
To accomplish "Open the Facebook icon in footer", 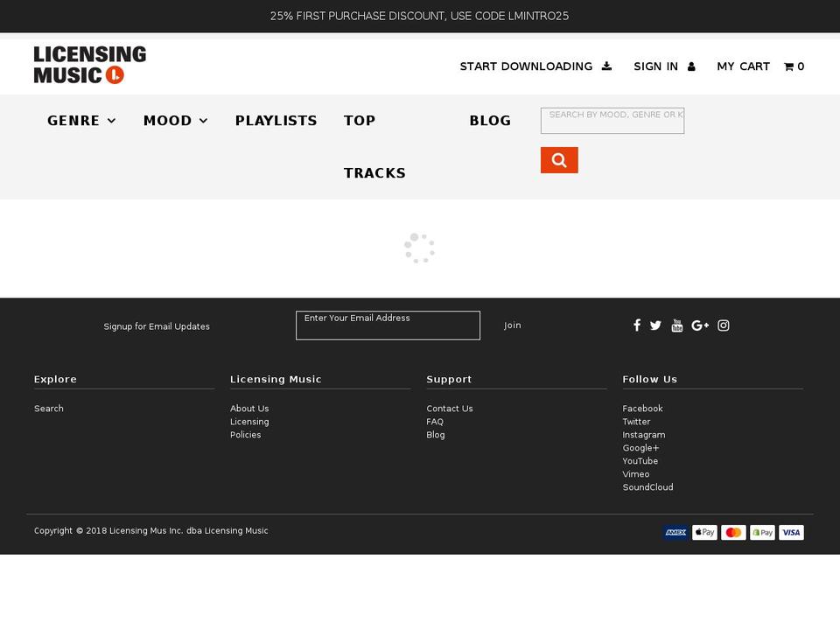I will click(637, 325).
